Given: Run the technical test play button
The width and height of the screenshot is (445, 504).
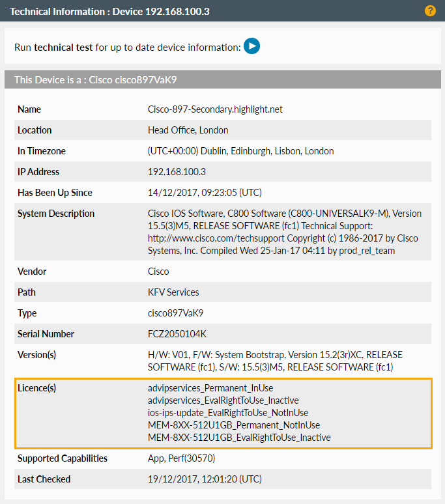Looking at the screenshot, I should pyautogui.click(x=251, y=46).
